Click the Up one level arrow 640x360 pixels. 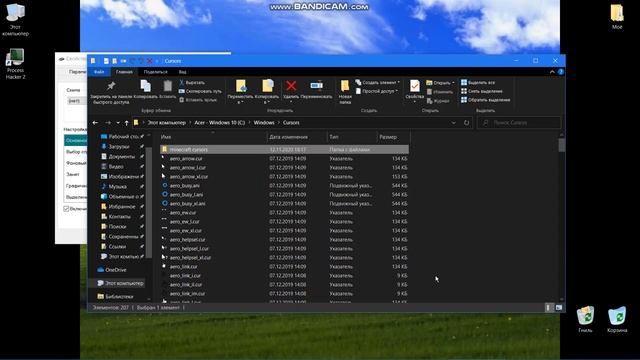pyautogui.click(x=127, y=123)
